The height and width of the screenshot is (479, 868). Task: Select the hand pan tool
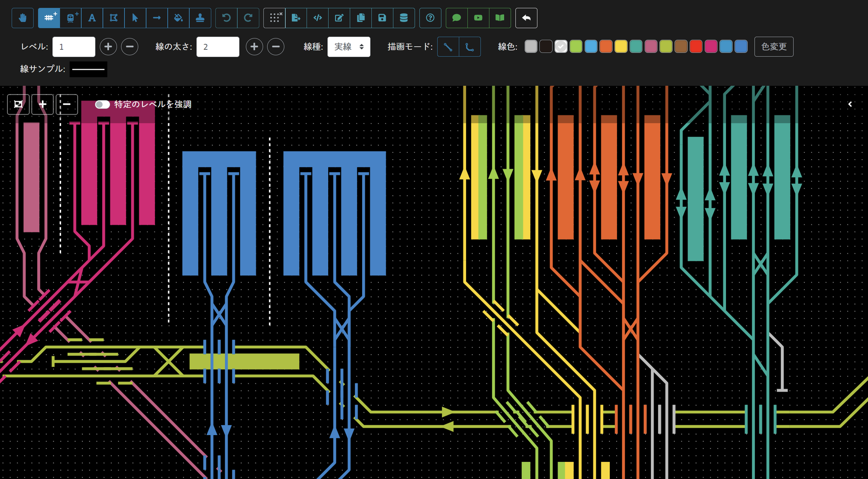[x=23, y=18]
